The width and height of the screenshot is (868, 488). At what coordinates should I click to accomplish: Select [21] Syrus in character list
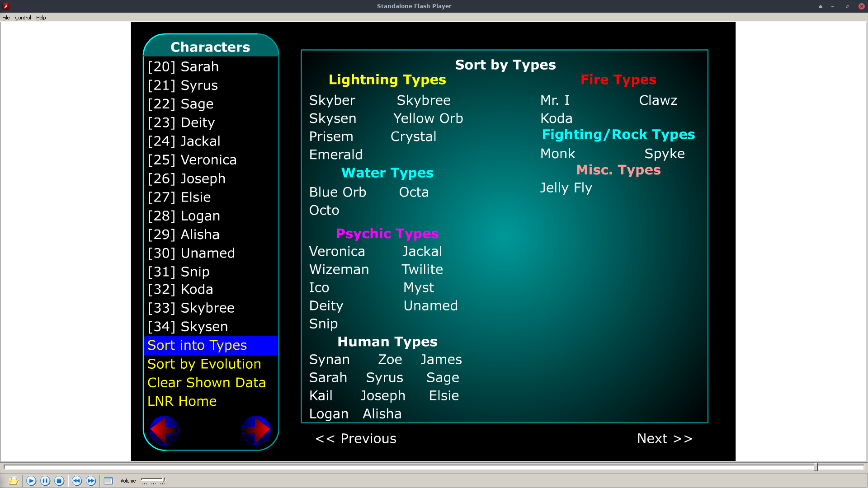[x=183, y=85]
